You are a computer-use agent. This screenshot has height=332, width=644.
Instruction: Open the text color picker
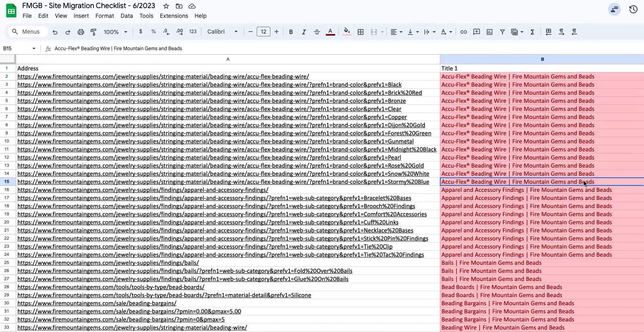330,32
